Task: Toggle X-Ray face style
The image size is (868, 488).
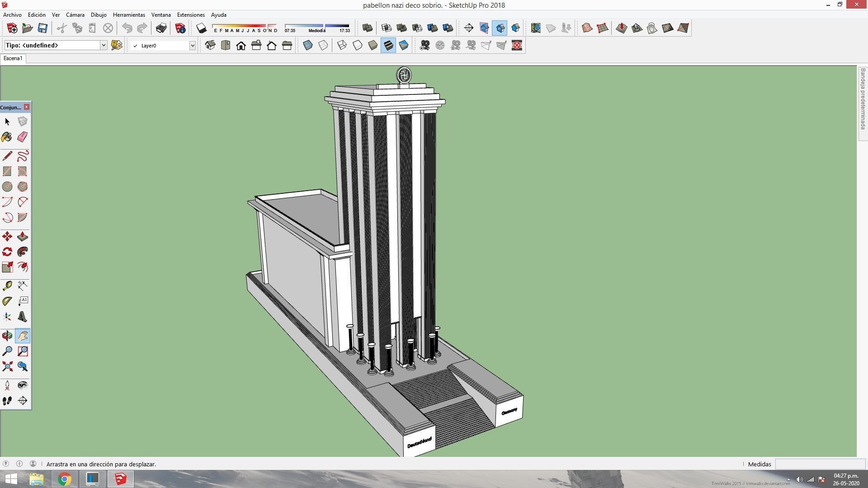Action: point(308,45)
